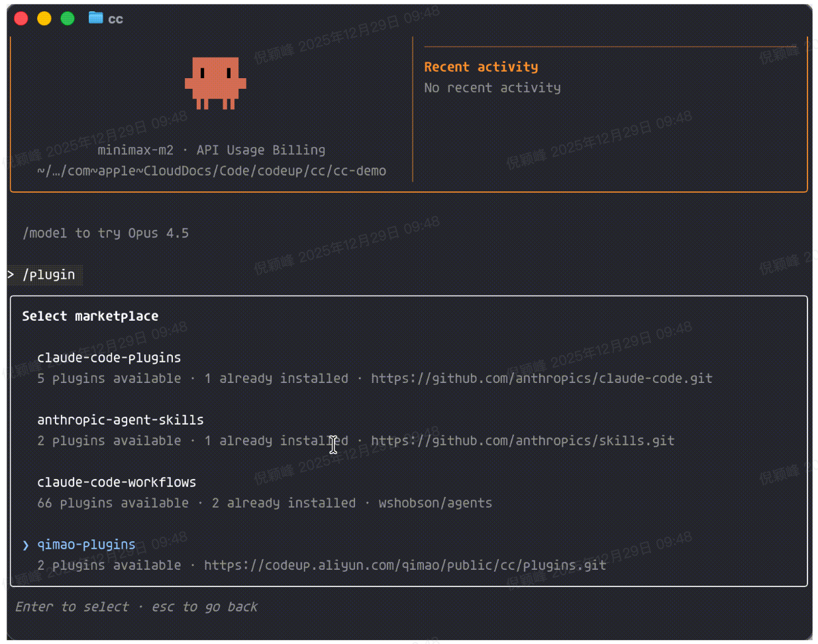The height and width of the screenshot is (644, 818).
Task: Click the Recent activity heading
Action: pos(481,67)
